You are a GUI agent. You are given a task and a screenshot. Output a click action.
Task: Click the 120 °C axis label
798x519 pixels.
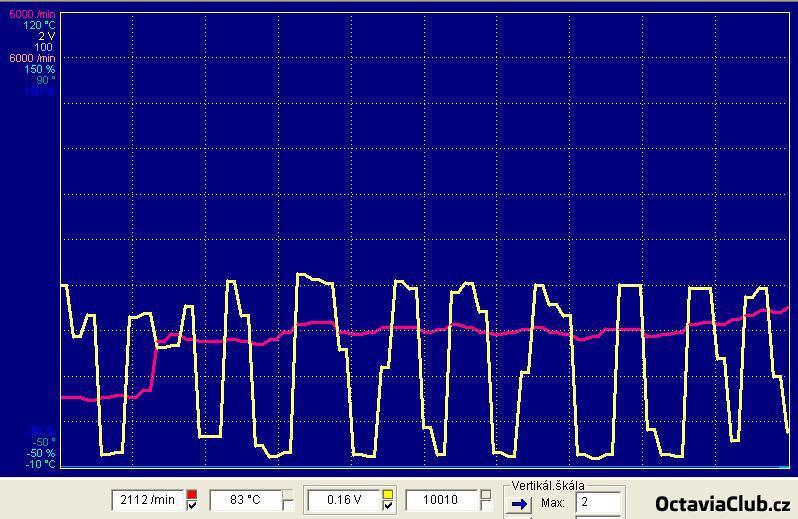click(x=39, y=26)
